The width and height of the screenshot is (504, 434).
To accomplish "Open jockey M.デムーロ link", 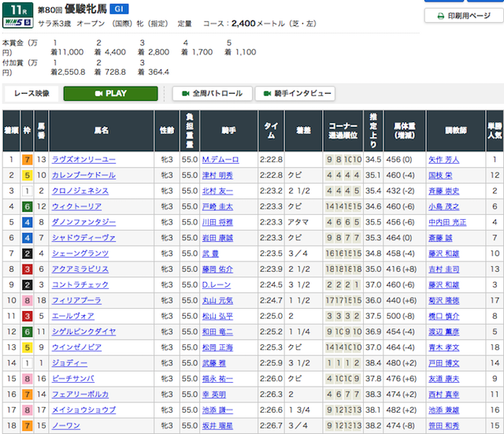I will 220,159.
